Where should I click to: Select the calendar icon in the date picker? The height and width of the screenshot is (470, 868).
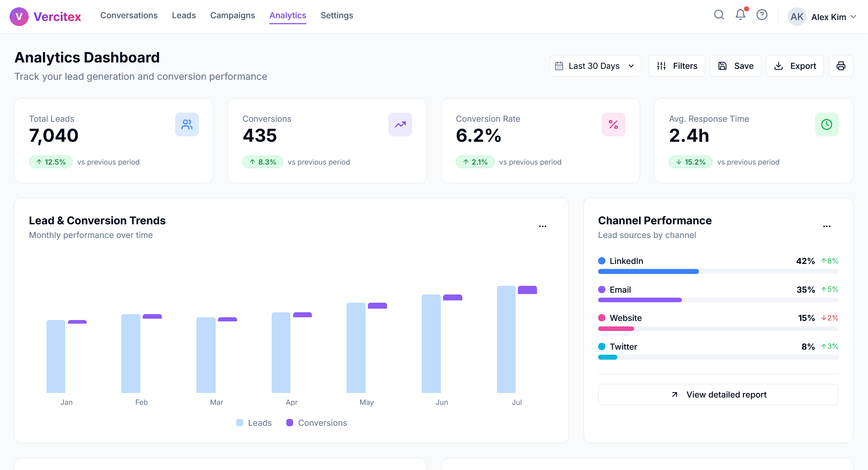pyautogui.click(x=560, y=66)
